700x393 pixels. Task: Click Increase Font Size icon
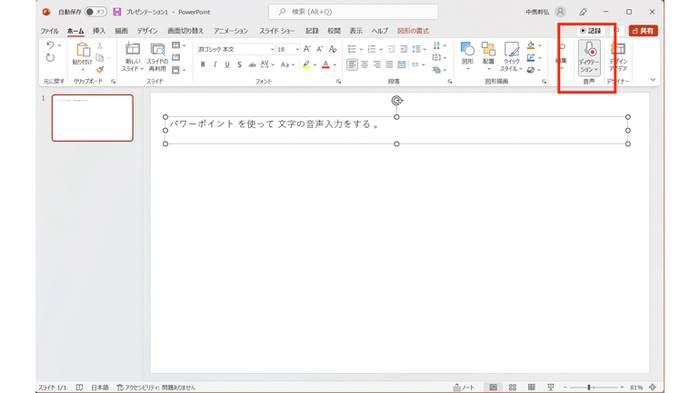[307, 49]
